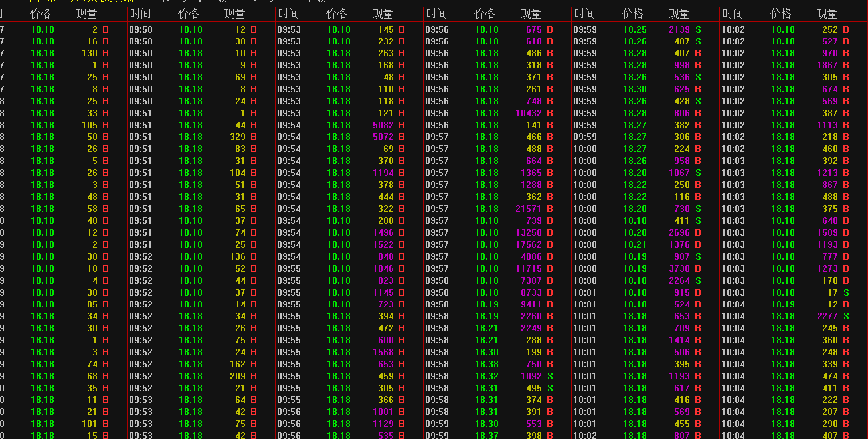This screenshot has height=439, width=868.
Task: Click the 18.25 price cell
Action: tap(635, 29)
